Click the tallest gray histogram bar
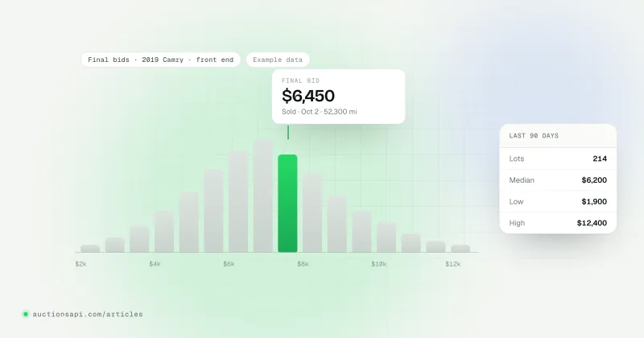The image size is (644, 338). click(x=263, y=196)
